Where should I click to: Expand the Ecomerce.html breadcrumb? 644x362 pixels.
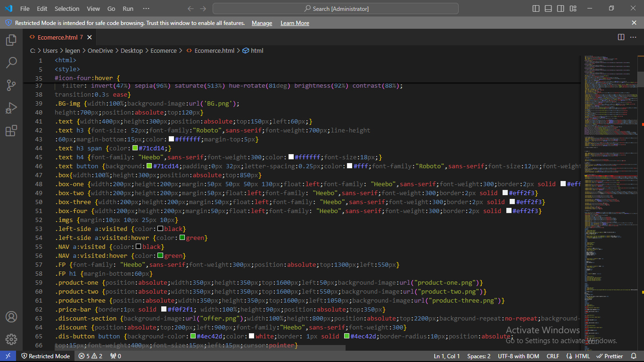pyautogui.click(x=214, y=50)
